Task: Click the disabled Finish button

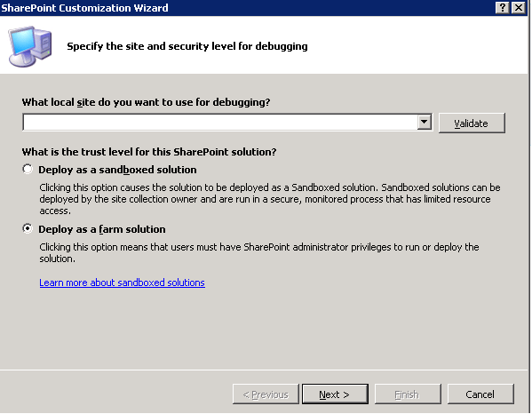Action: tap(408, 394)
